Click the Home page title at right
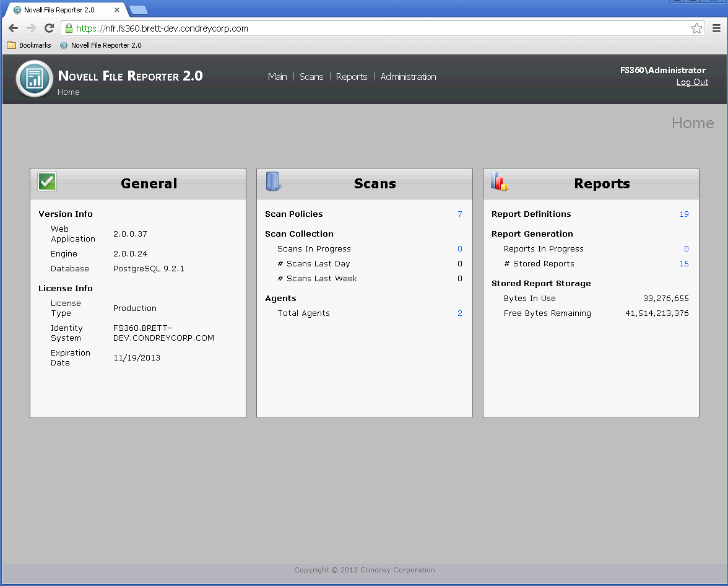Image resolution: width=728 pixels, height=586 pixels. (x=693, y=123)
